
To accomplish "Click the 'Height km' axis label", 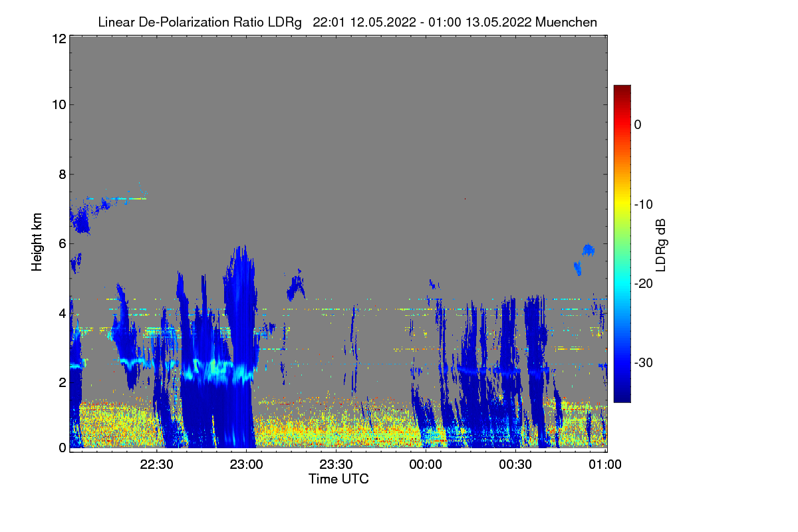I will [x=37, y=242].
